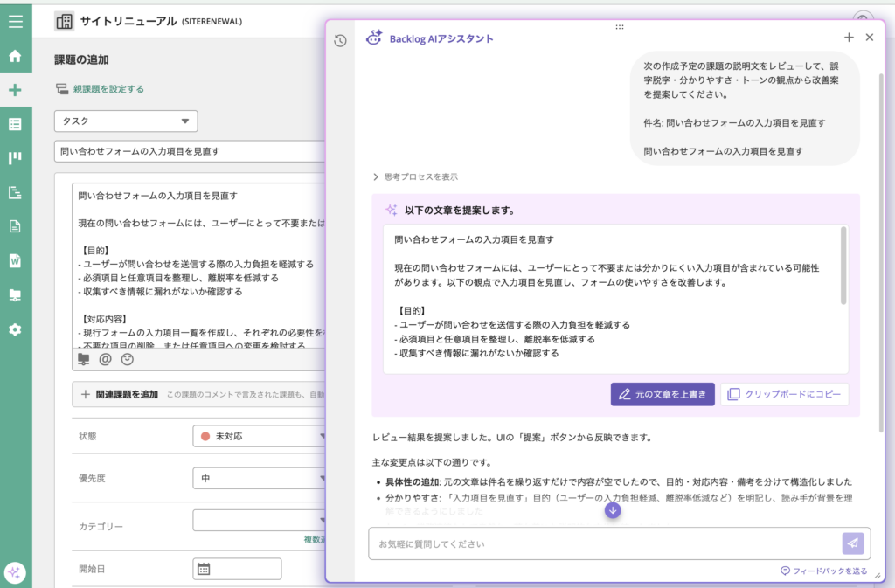Click the project icon beside サイトリニューアル
This screenshot has width=895, height=588.
coord(64,22)
